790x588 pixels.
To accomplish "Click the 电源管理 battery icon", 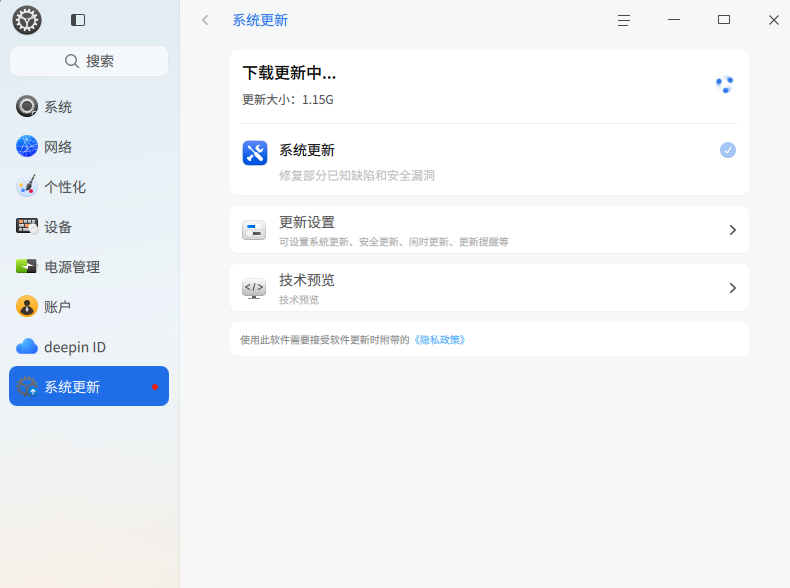I will click(26, 266).
